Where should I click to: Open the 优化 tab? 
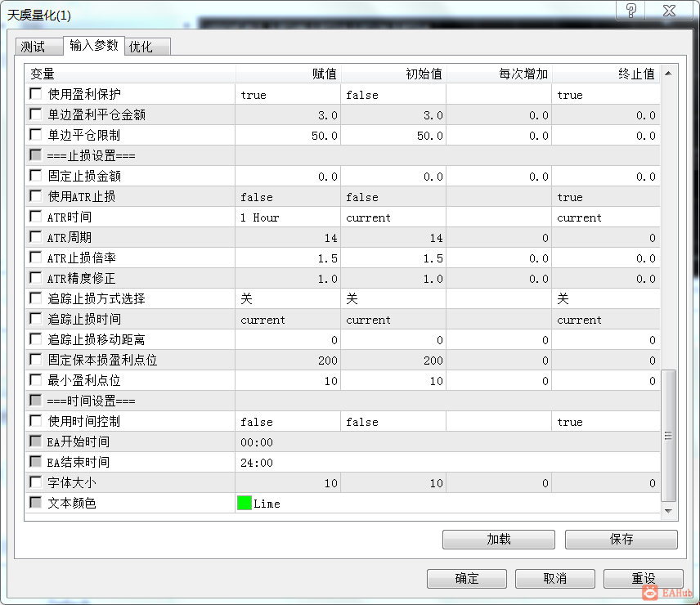click(x=147, y=47)
